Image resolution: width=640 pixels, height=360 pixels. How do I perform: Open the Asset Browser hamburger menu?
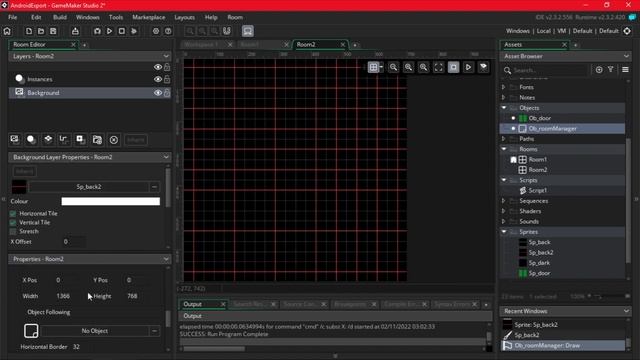625,70
